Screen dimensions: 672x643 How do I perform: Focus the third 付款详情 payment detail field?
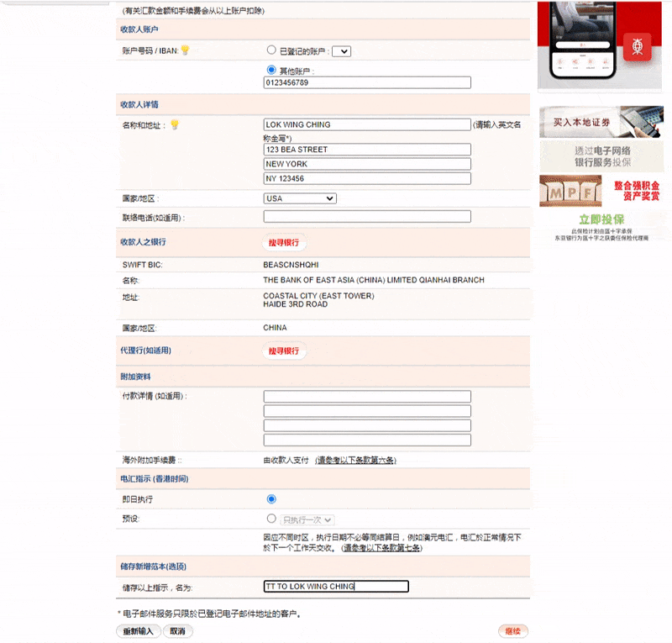point(367,425)
